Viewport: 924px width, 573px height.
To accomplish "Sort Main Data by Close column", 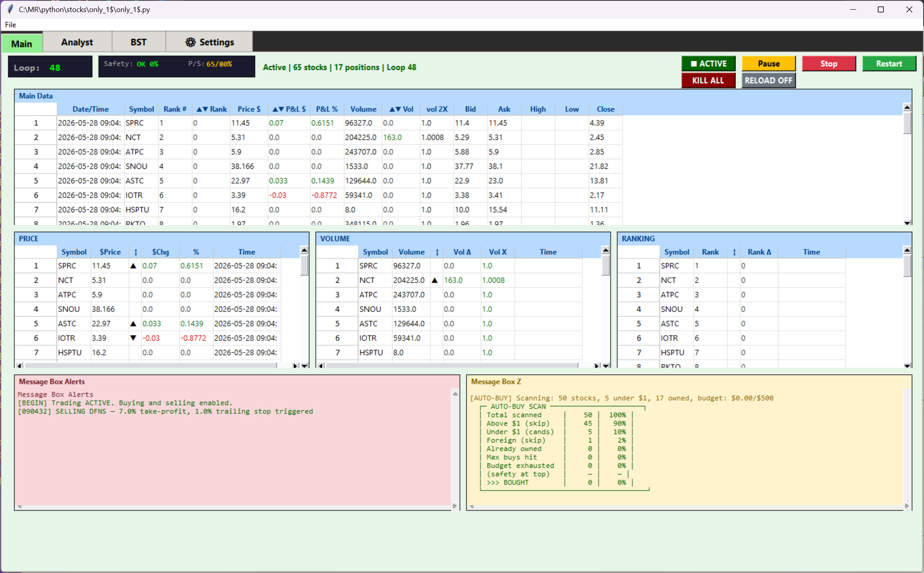I will tap(605, 109).
